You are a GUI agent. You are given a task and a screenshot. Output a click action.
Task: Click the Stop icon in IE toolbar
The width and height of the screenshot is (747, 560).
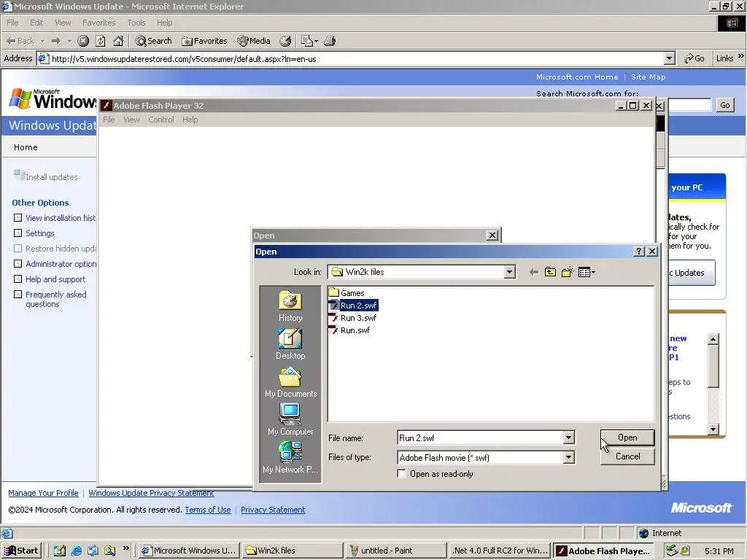coord(83,41)
